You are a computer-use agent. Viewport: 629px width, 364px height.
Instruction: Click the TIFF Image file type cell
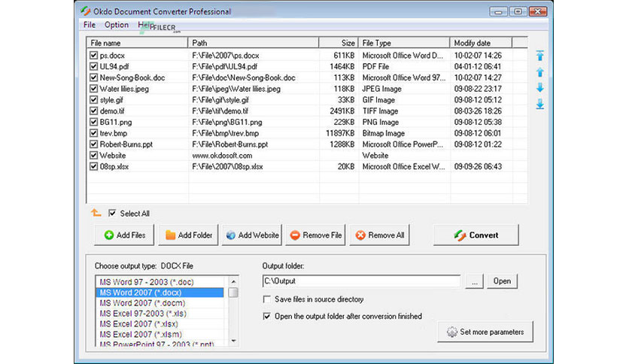(x=380, y=111)
